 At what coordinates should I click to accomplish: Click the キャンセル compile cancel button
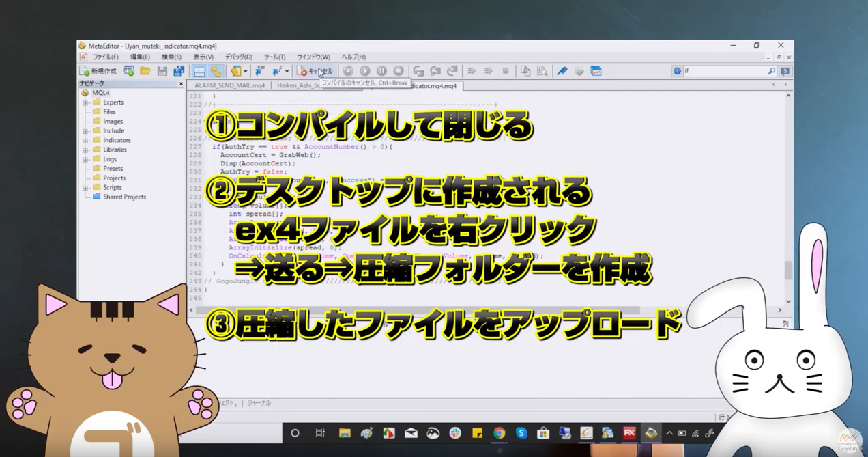pos(315,71)
